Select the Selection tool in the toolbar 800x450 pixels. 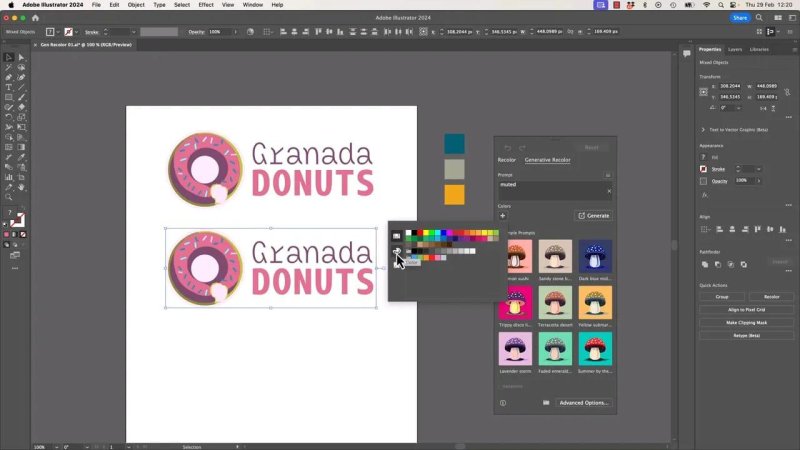click(x=9, y=57)
